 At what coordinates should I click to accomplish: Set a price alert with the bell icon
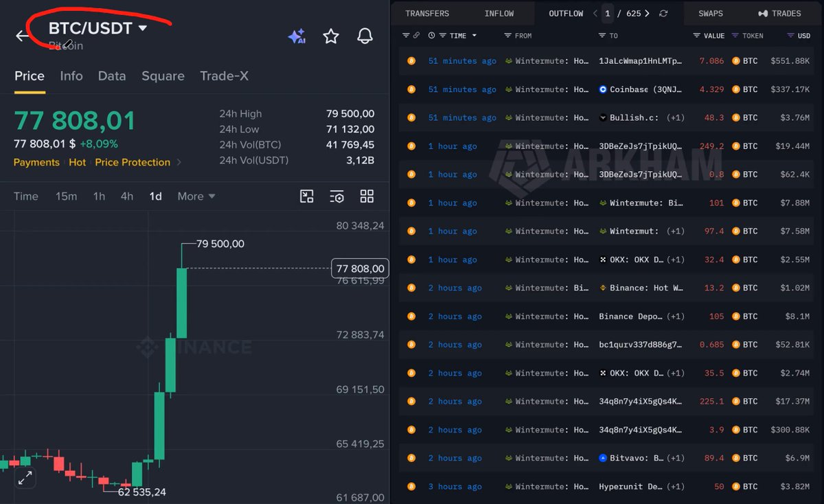(365, 36)
